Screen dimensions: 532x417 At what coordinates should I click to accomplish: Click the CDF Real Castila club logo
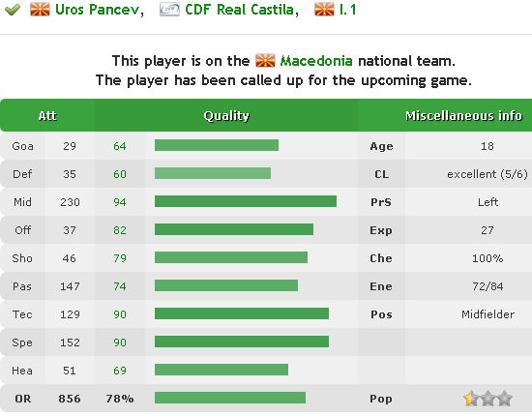coord(169,10)
